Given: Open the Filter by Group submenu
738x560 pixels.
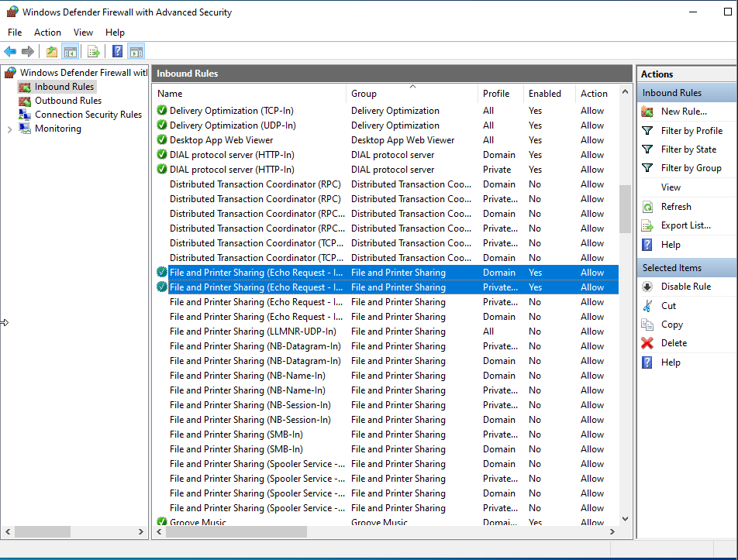Looking at the screenshot, I should pyautogui.click(x=691, y=168).
